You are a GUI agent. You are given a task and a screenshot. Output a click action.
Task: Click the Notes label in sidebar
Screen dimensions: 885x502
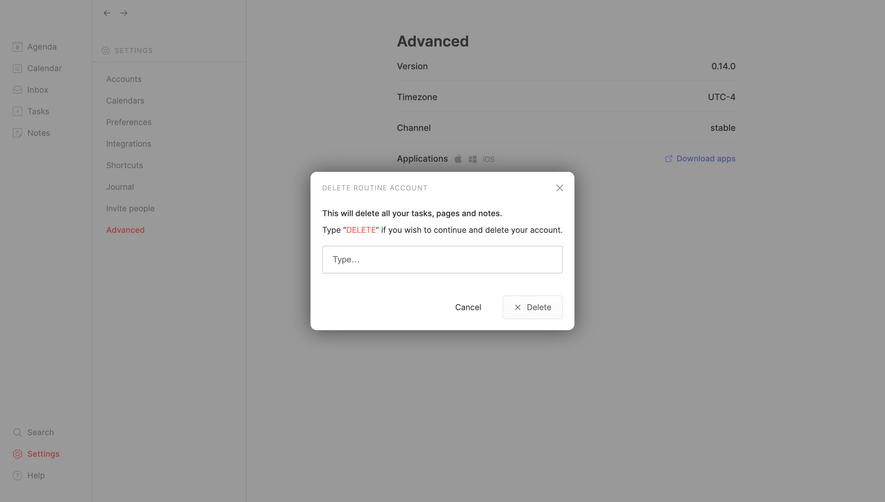(x=38, y=133)
